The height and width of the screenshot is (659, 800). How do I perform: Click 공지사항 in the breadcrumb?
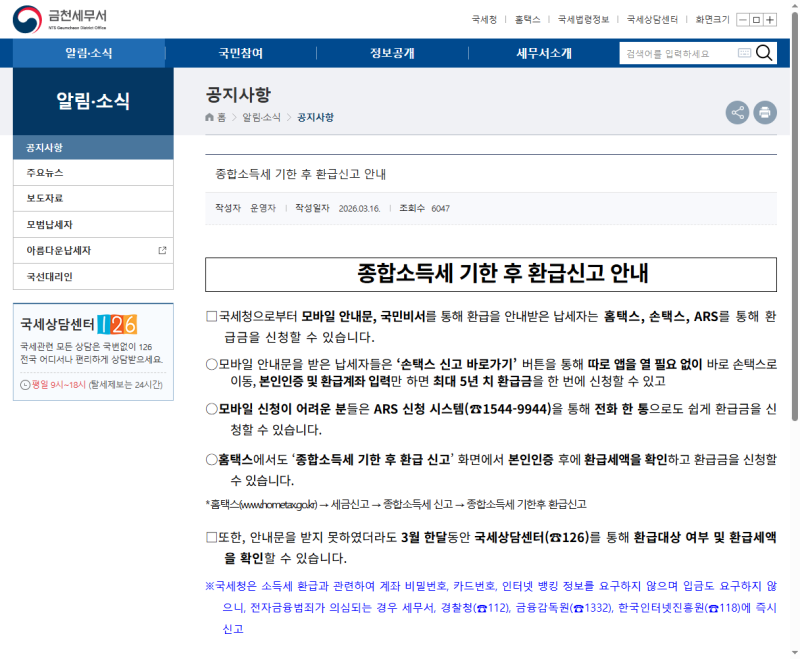click(315, 117)
